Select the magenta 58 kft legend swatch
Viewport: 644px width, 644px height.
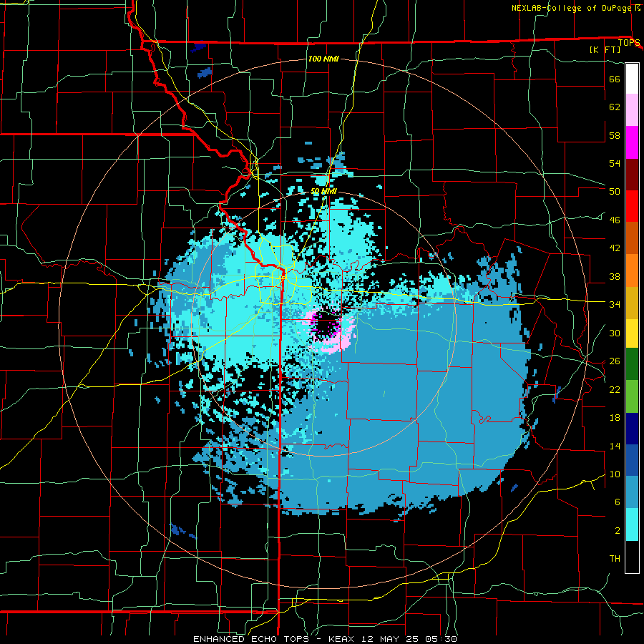(x=632, y=142)
